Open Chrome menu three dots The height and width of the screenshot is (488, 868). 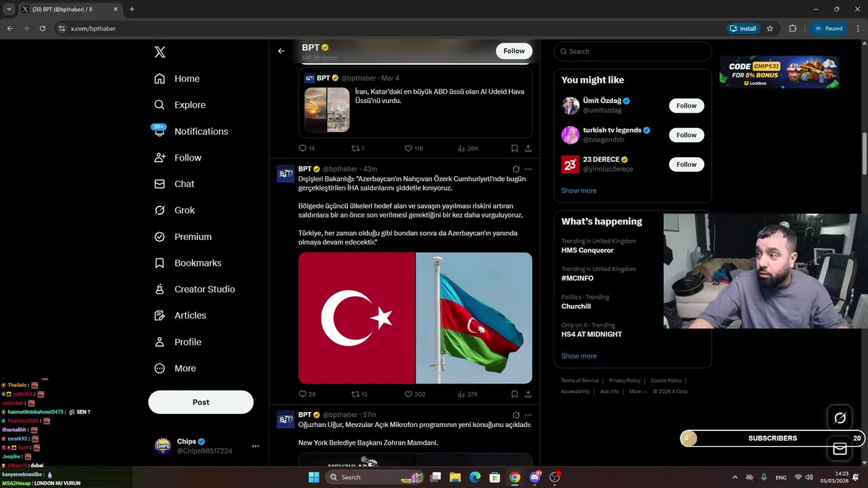pos(858,28)
